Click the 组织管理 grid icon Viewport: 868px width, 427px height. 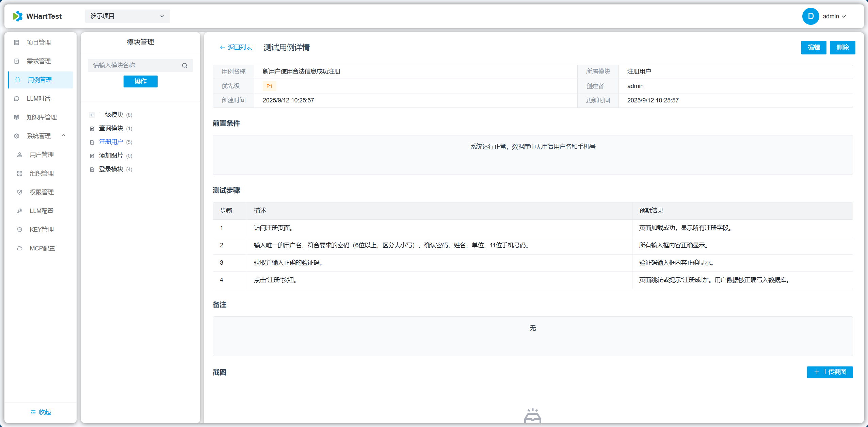(20, 174)
